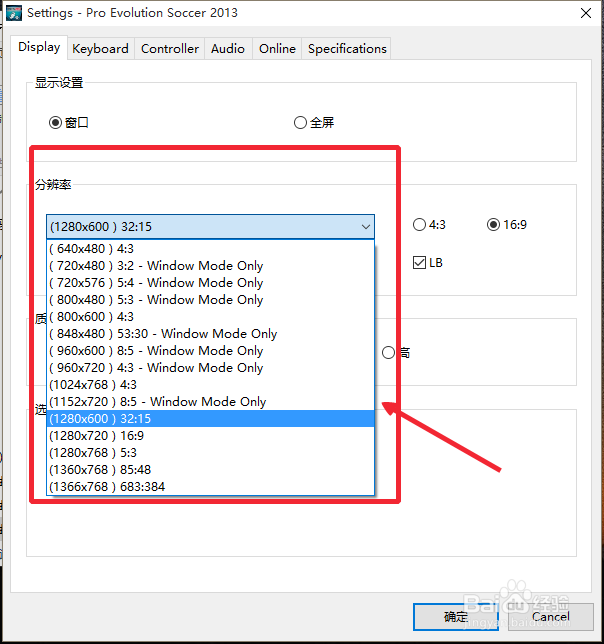
Task: Collapse the resolution dropdown using its arrow
Action: coord(365,226)
